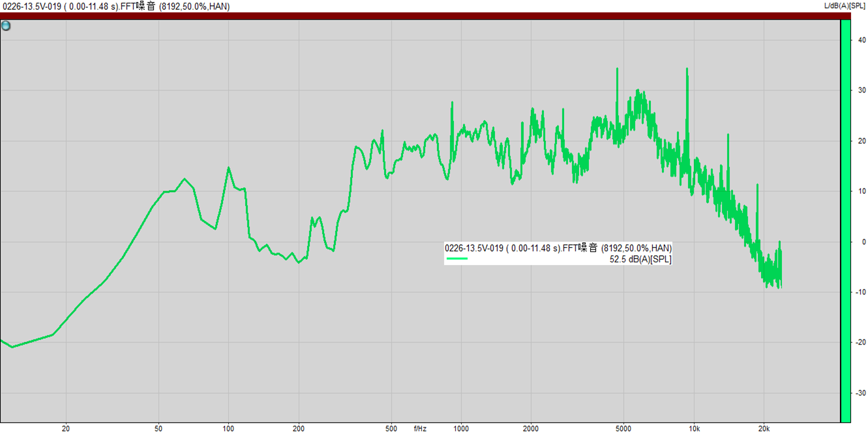Image resolution: width=868 pixels, height=434 pixels.
Task: Click the 10k x-axis tick label
Action: (x=695, y=429)
